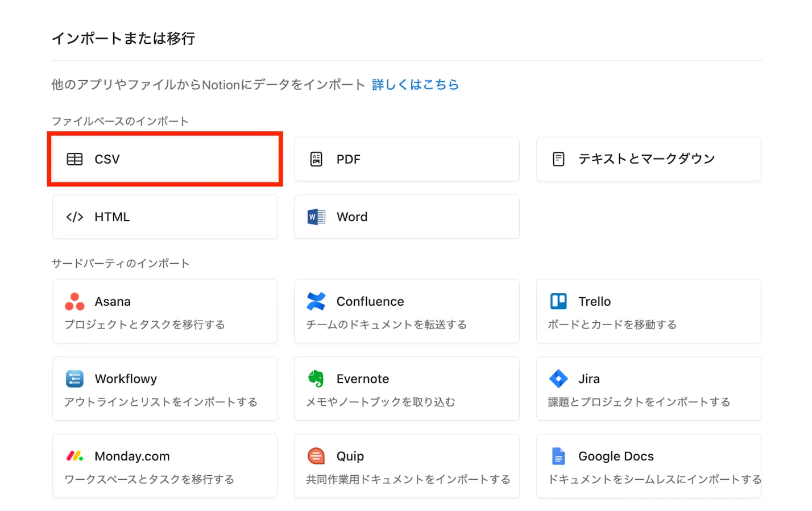Screen dimensions: 812x511
Task: Click the Workflowy logo icon
Action: click(74, 379)
